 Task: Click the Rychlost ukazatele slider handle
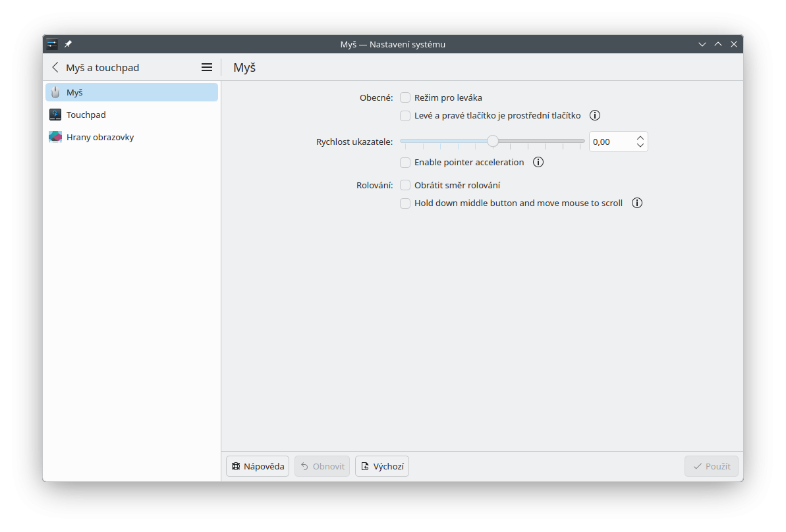493,142
